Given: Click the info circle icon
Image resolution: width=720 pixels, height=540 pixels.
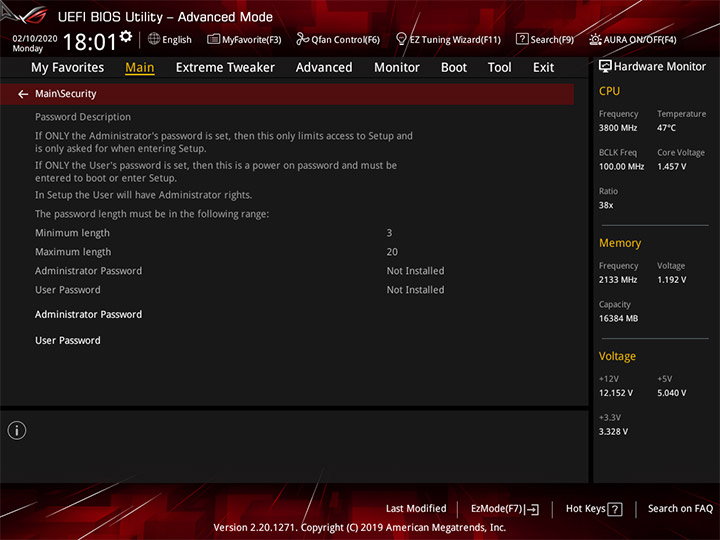Looking at the screenshot, I should point(17,430).
